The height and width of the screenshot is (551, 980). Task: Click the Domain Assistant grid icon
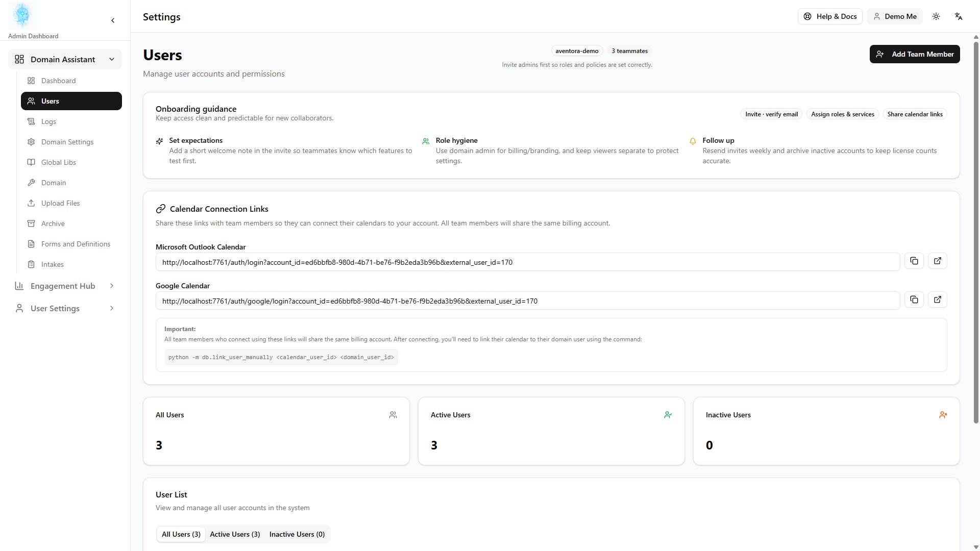[x=19, y=59]
